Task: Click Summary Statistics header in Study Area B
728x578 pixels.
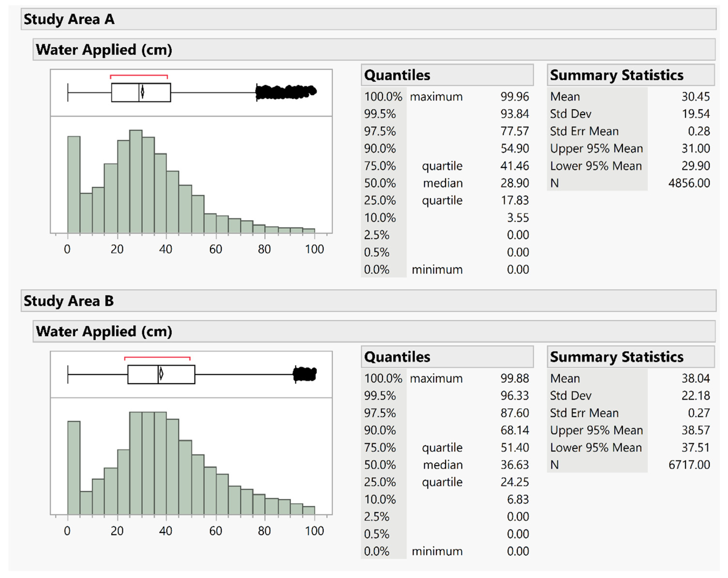Action: (616, 357)
